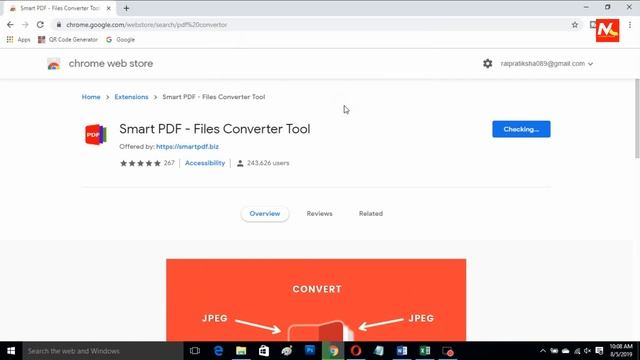Open File Explorer from the taskbar
Screen dimensions: 640x360
(241, 351)
